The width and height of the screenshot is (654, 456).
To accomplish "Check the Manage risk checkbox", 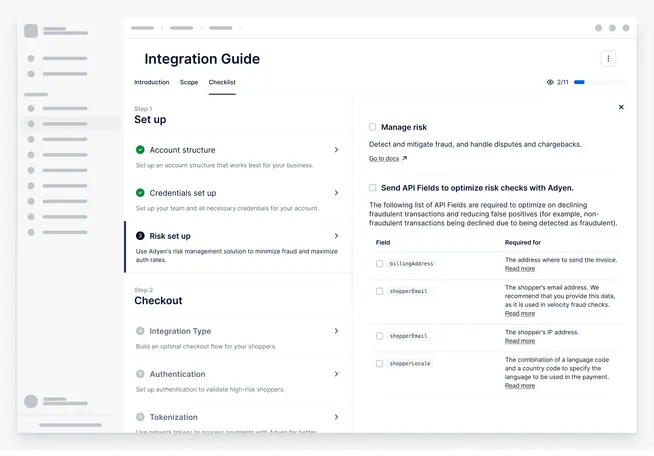I will pos(372,127).
